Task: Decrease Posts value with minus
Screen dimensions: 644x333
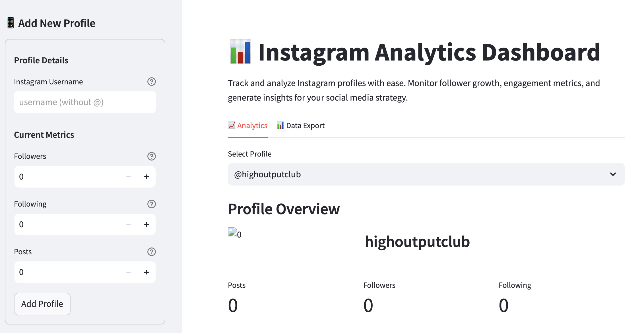Action: [128, 272]
